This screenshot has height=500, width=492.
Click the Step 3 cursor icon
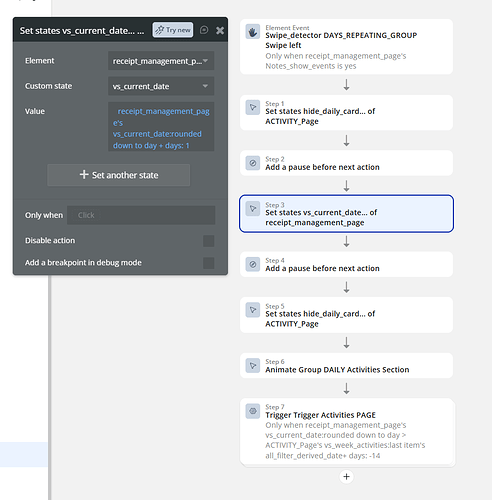[253, 209]
